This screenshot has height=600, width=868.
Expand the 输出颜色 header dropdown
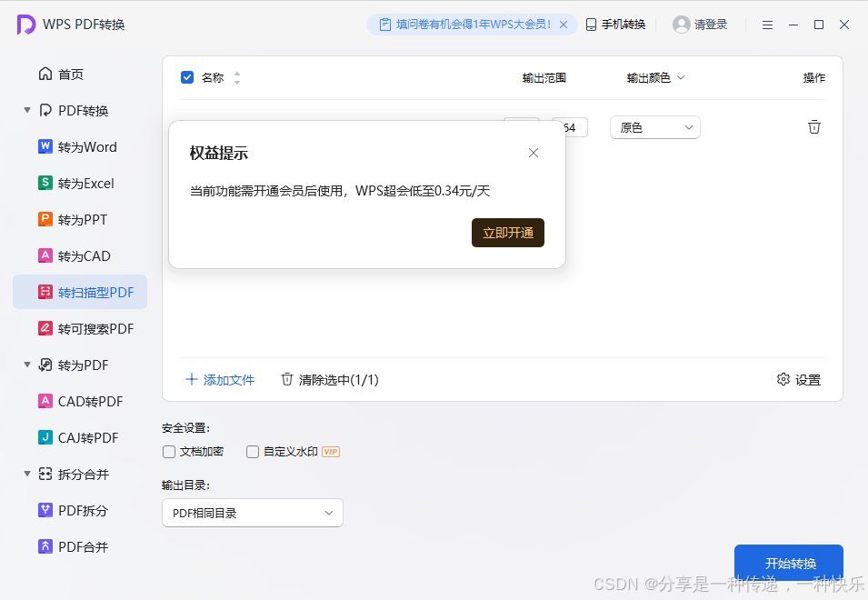click(681, 77)
